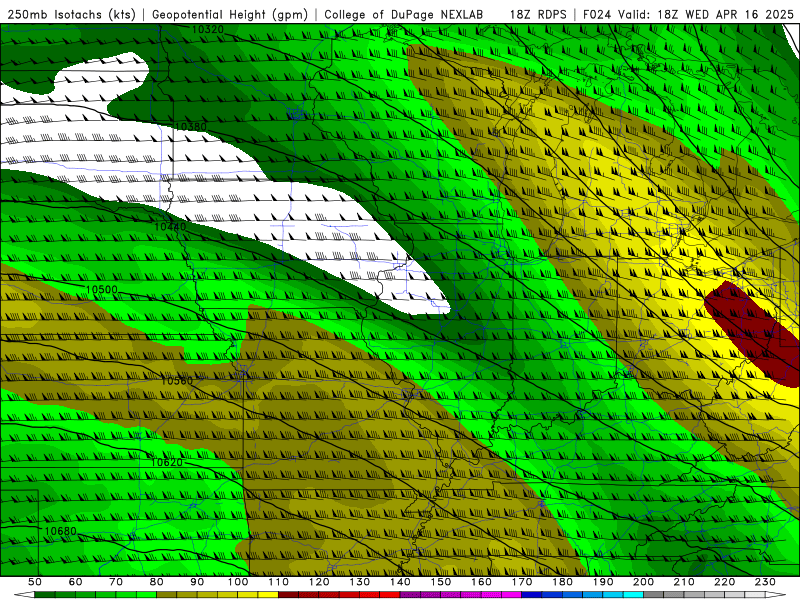Click the '250mb Isotachs (kts)' title text
Viewport: 800px width, 600px height.
coord(71,15)
